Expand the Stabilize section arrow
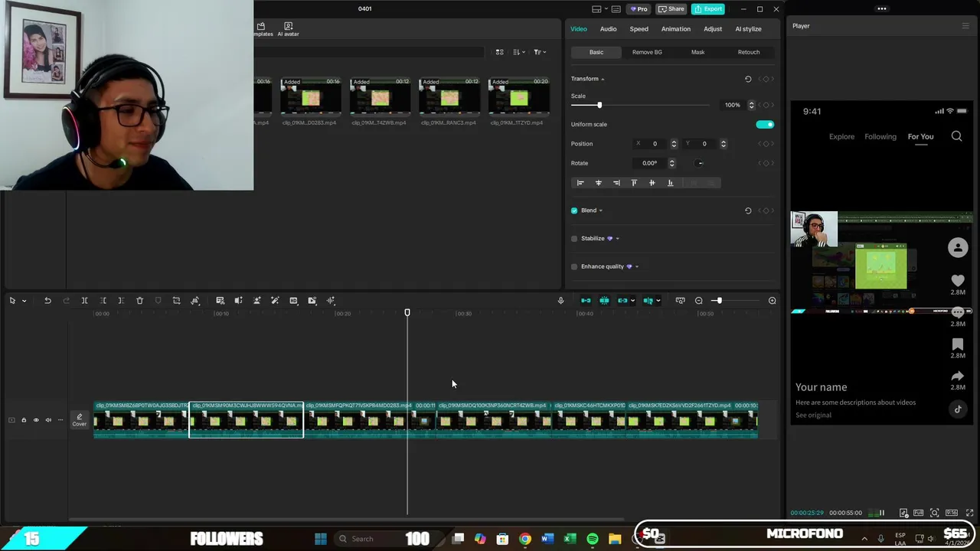 tap(617, 239)
